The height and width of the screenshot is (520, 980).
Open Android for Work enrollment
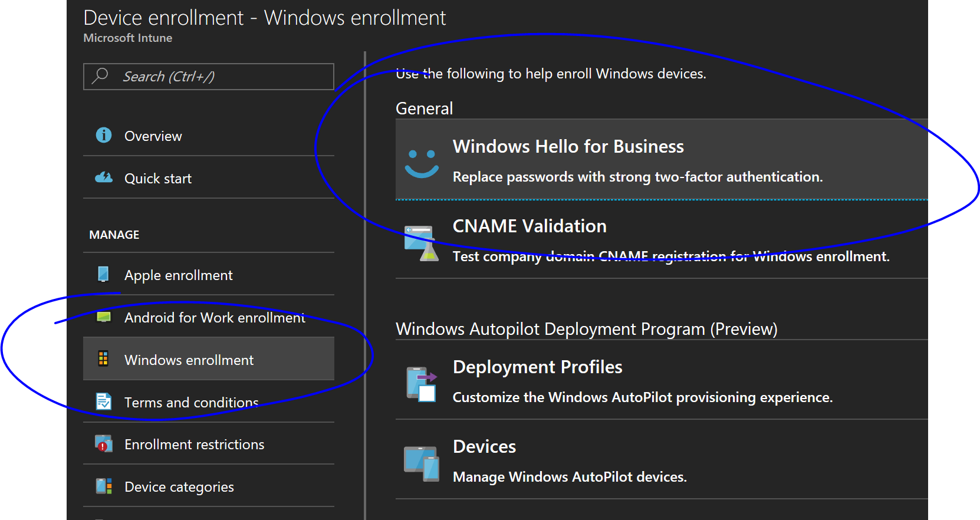pos(209,317)
